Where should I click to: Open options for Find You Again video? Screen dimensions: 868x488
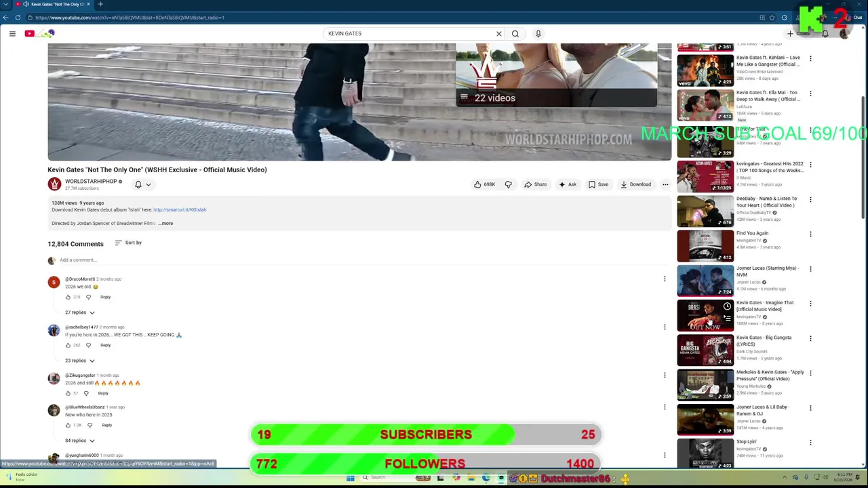tap(810, 234)
